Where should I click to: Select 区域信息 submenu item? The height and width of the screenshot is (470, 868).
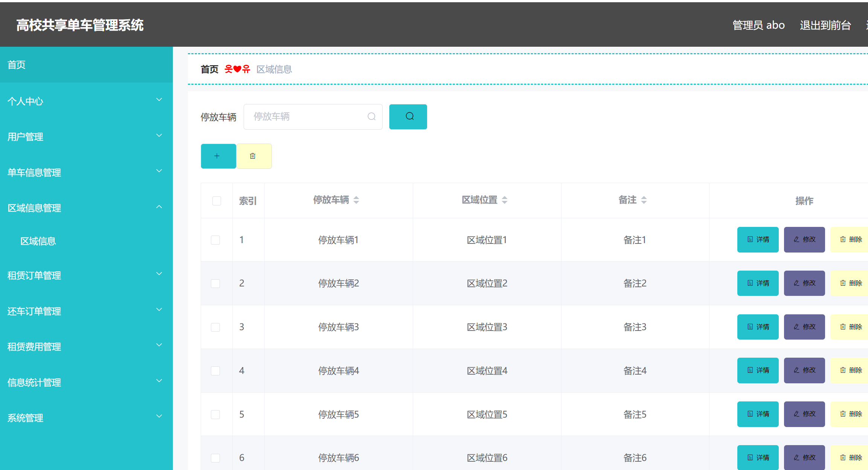click(38, 241)
